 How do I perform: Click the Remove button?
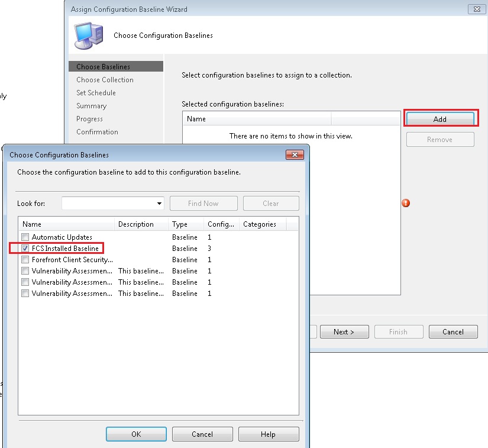point(440,139)
